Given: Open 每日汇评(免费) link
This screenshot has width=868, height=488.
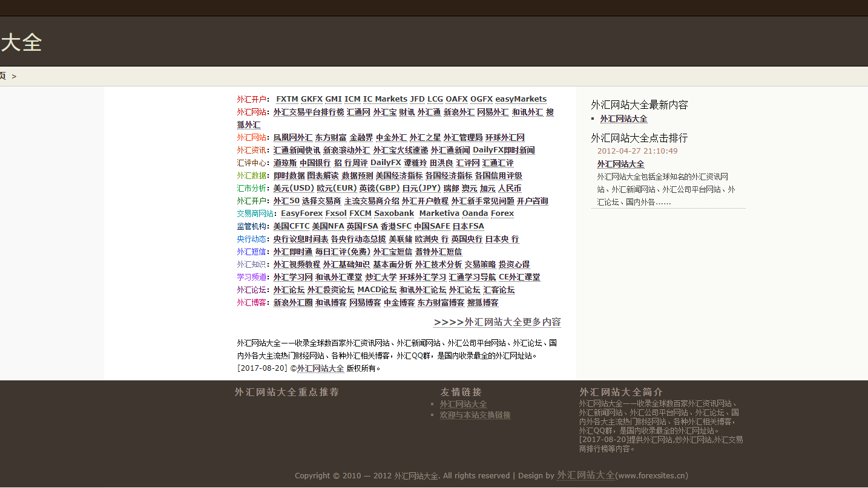Looking at the screenshot, I should tap(343, 252).
